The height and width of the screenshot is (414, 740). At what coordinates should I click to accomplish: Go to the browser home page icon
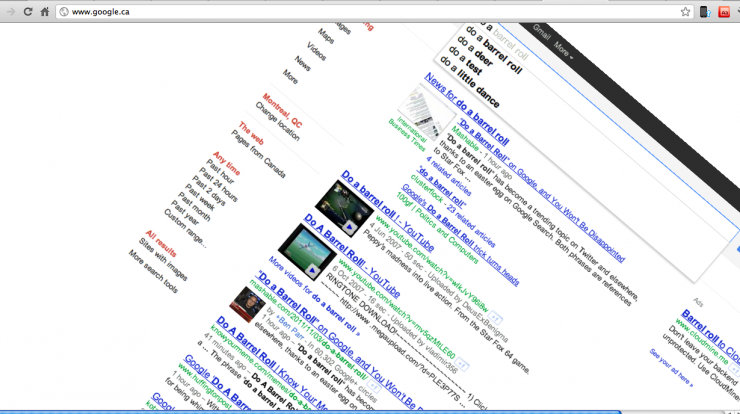pos(44,12)
